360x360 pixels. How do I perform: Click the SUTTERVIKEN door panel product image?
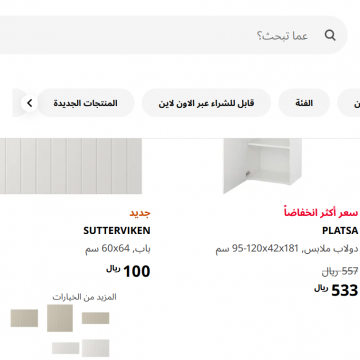coord(71,166)
